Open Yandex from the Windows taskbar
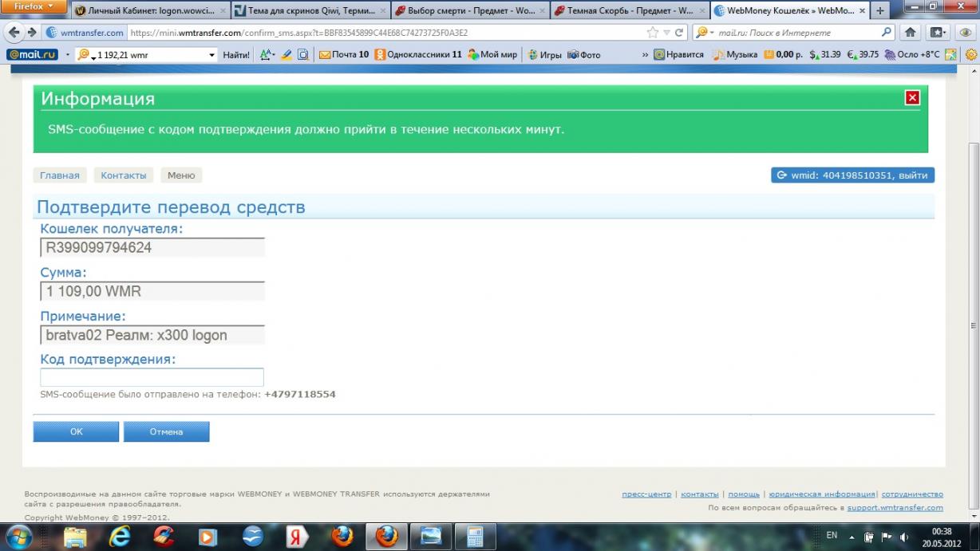Screen dimensions: 980x551 297,536
